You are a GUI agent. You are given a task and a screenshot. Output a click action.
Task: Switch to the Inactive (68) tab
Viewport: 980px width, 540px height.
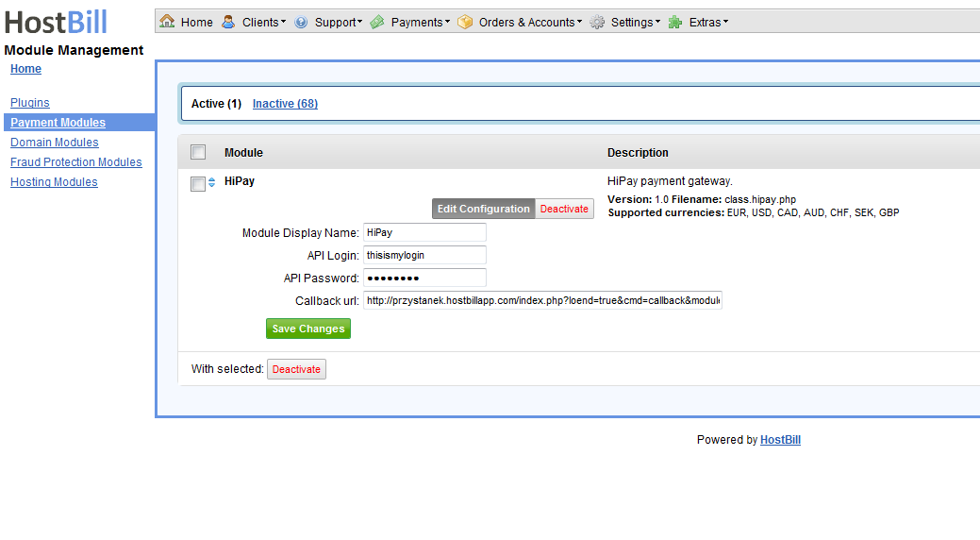click(x=285, y=104)
